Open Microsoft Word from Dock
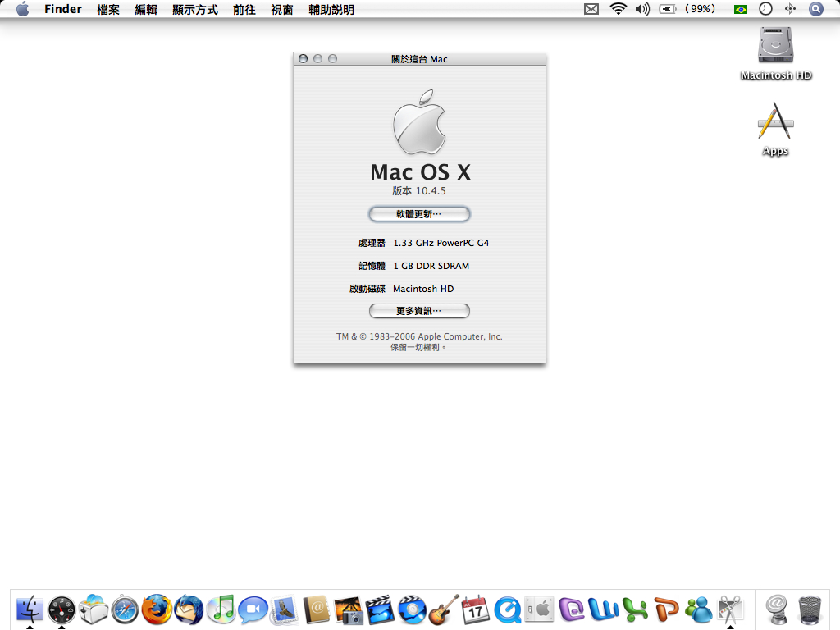The image size is (840, 630). coord(603,609)
